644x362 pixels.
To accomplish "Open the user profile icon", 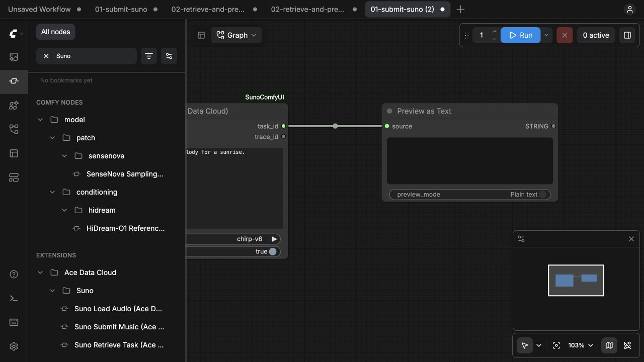I will click(629, 9).
